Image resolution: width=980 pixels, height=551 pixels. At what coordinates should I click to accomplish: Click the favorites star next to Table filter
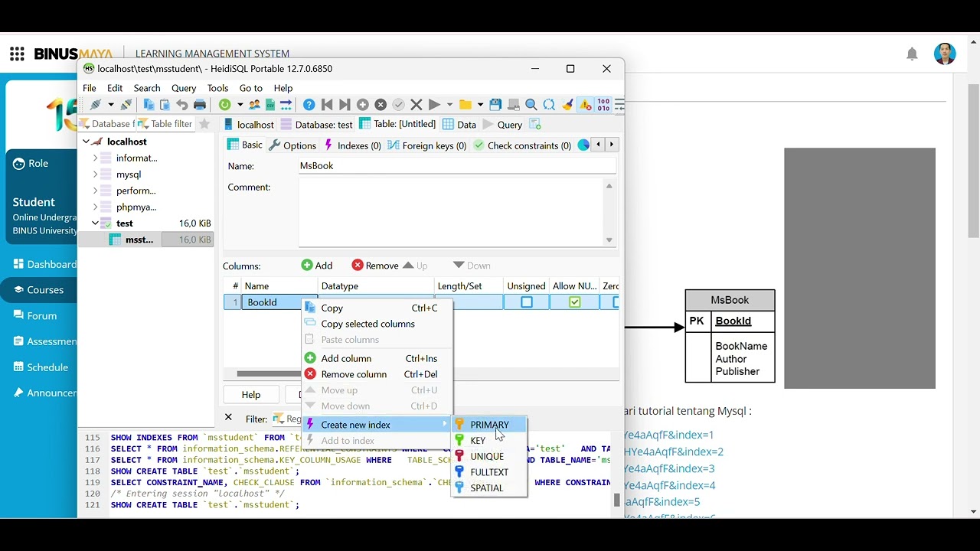pos(204,124)
